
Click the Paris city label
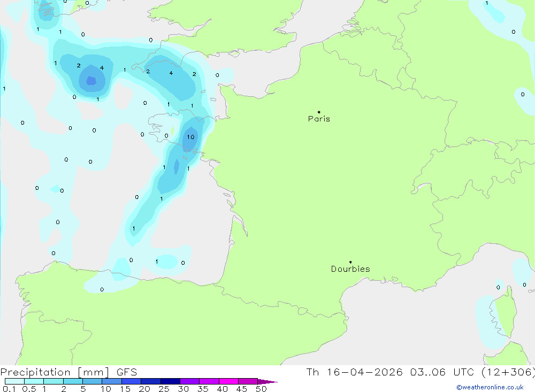[319, 119]
